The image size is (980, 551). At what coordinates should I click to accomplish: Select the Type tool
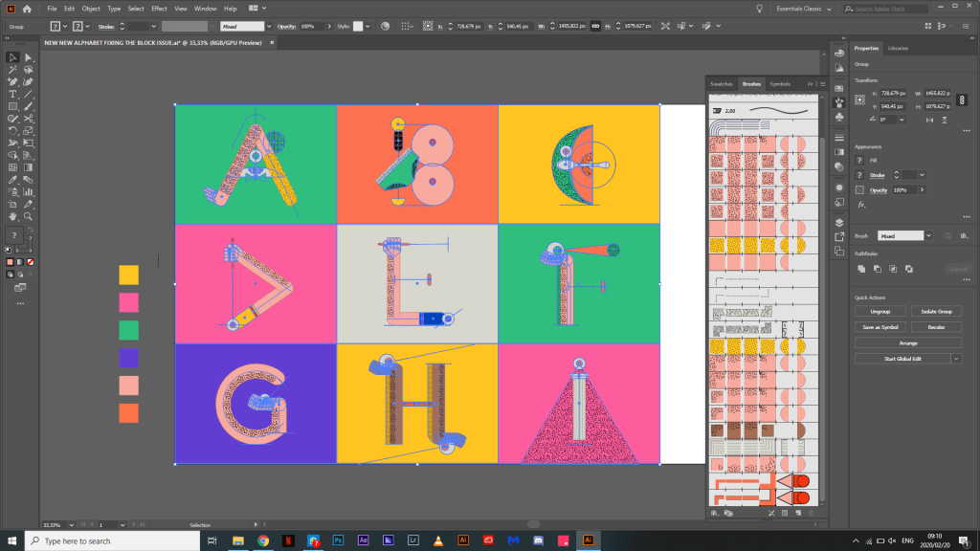12,94
